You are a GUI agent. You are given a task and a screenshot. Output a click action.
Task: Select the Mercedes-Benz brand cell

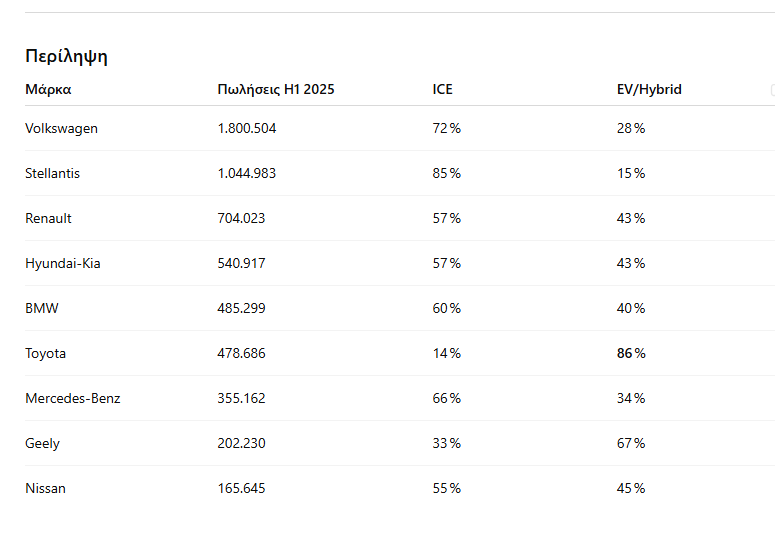pos(72,399)
